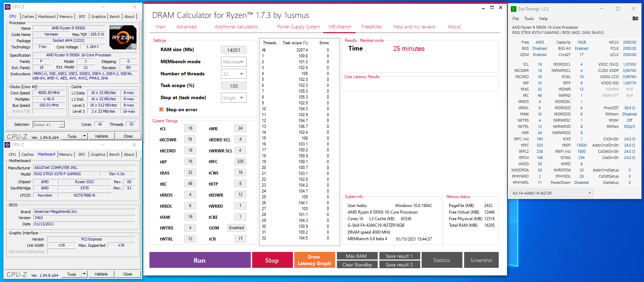Open Graphics tab in top CPU-Z

tap(99, 17)
